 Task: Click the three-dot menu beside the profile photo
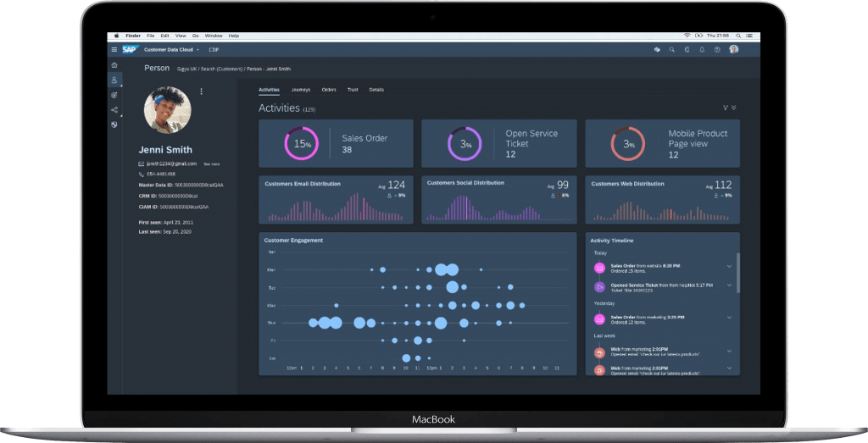click(201, 91)
